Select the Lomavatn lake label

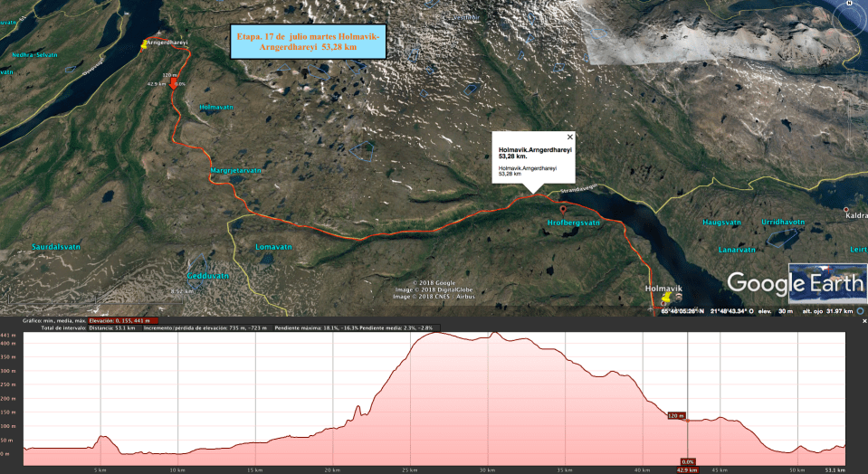pyautogui.click(x=274, y=246)
